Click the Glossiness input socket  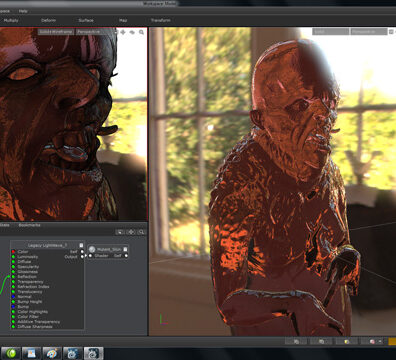(x=13, y=272)
